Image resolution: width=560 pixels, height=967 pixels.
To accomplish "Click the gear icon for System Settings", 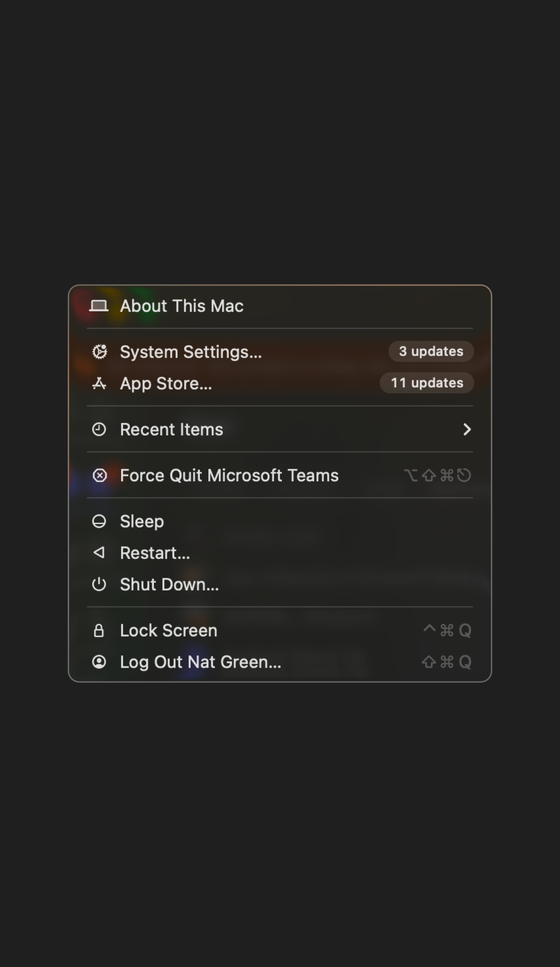I will point(99,352).
